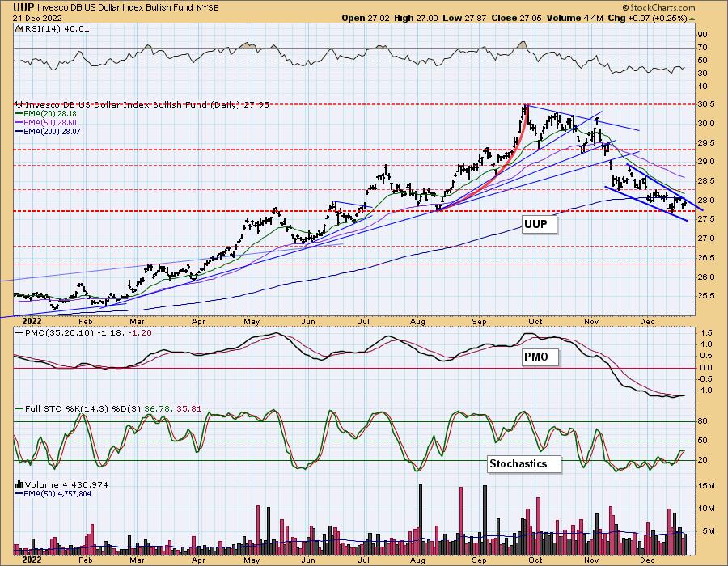Click the PMO annotation box
Screen dimensions: 728x566
[x=540, y=357]
